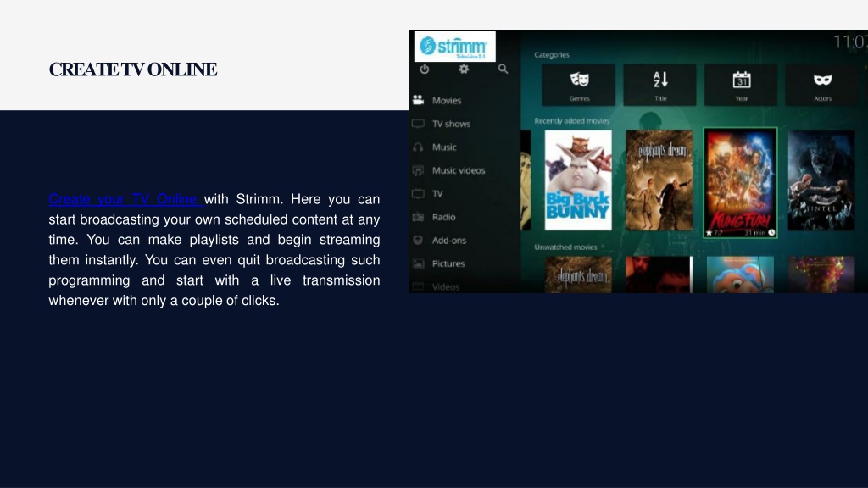The height and width of the screenshot is (488, 868).
Task: Open the Big Buck Bunny poster
Action: (x=578, y=180)
